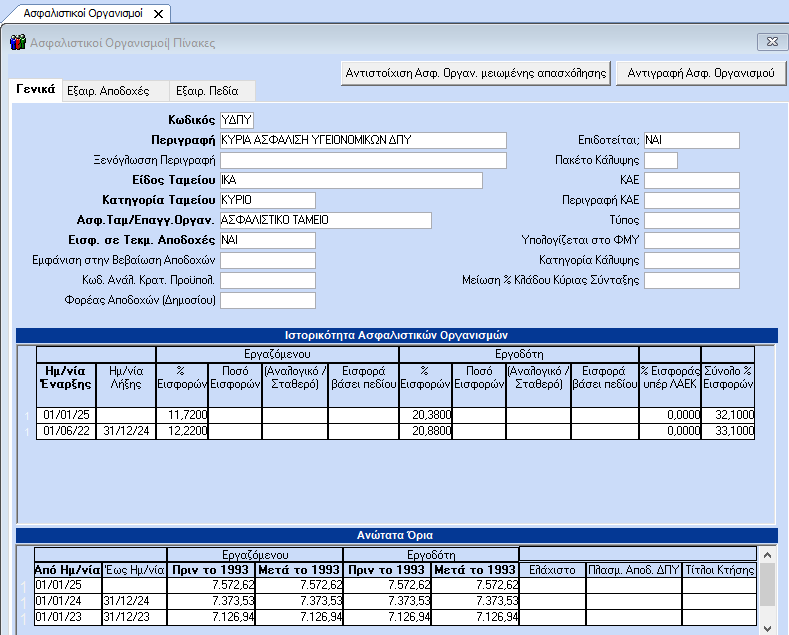789x635 pixels.
Task: Click the Περιγραφή field
Action: click(363, 140)
